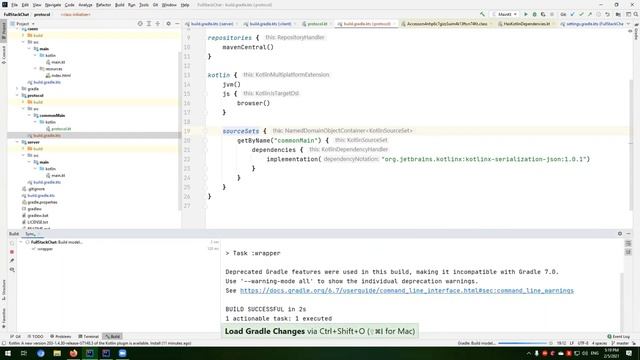This screenshot has width=640, height=360.
Task: Click the tool windows toggle icon in status bar
Action: (x=4, y=343)
